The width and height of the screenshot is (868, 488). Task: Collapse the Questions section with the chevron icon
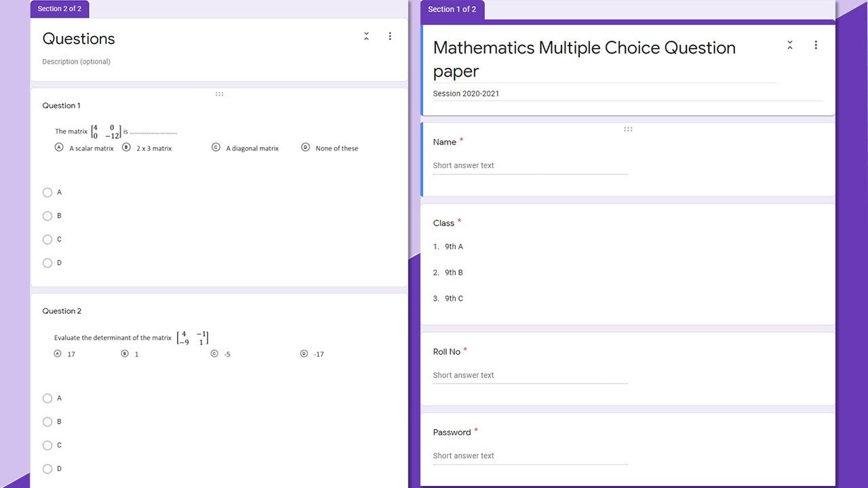pos(366,37)
